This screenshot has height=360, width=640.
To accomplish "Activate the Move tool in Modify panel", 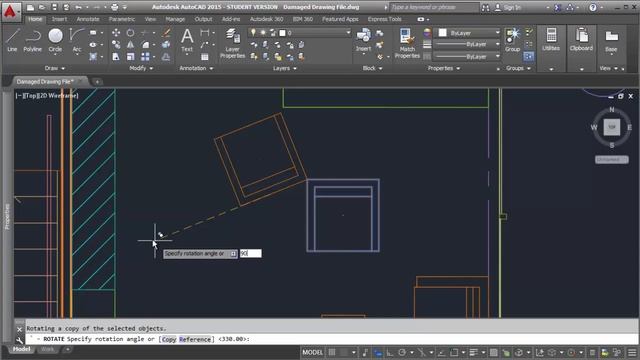I will point(116,33).
